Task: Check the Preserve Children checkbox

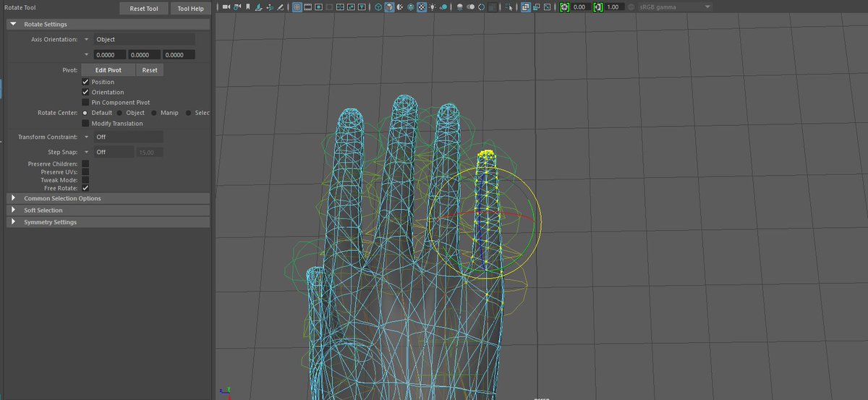Action: pyautogui.click(x=85, y=163)
